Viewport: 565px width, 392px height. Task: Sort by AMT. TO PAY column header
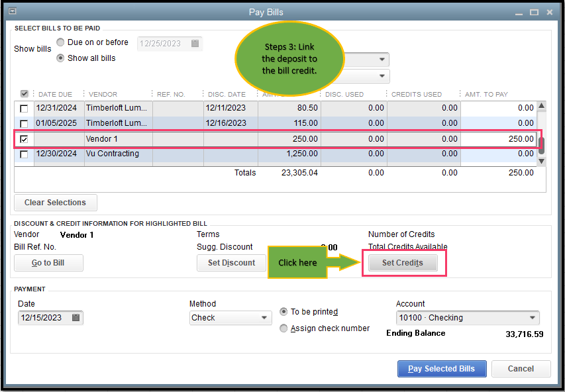486,95
